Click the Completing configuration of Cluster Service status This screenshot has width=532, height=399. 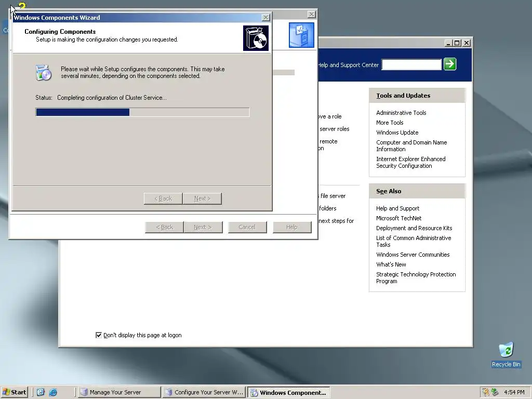pyautogui.click(x=112, y=98)
